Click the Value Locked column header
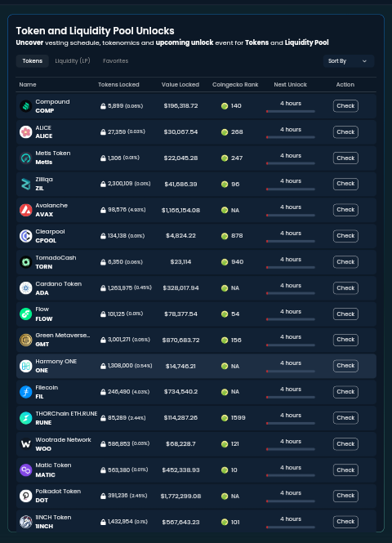 180,84
